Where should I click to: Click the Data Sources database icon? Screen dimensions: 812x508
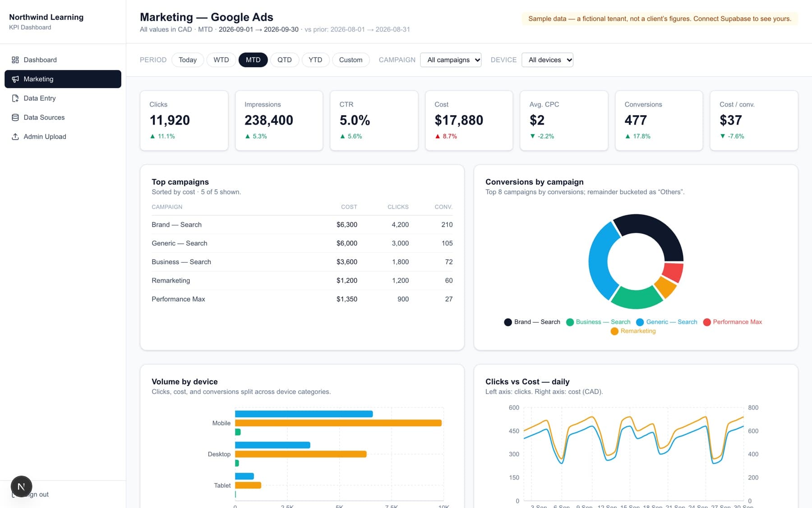[15, 117]
